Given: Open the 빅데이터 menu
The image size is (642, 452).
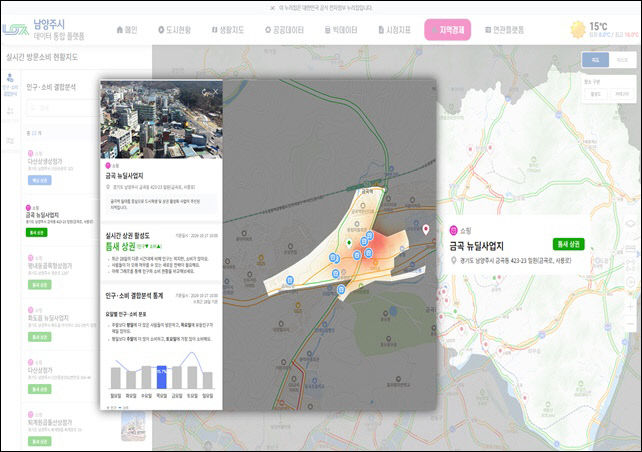Looking at the screenshot, I should 341,30.
